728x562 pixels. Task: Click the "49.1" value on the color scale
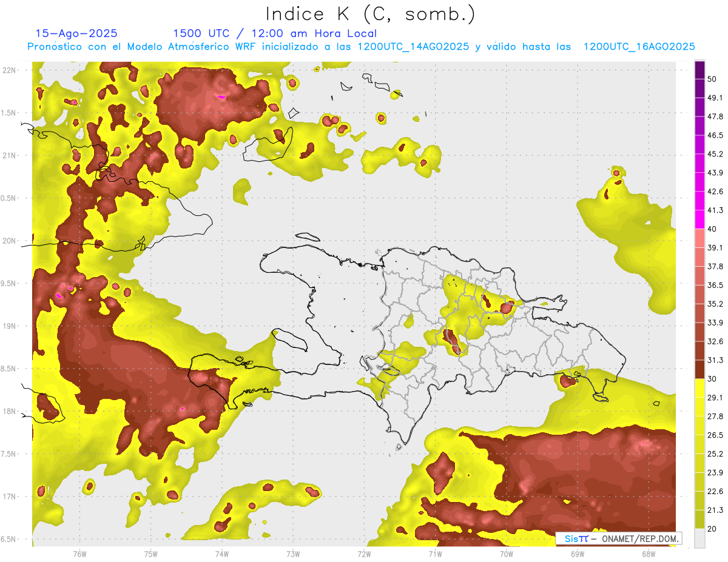point(715,98)
